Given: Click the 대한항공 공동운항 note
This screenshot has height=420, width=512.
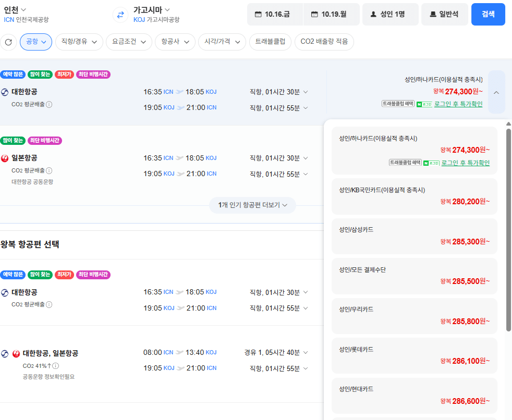Looking at the screenshot, I should coord(32,182).
